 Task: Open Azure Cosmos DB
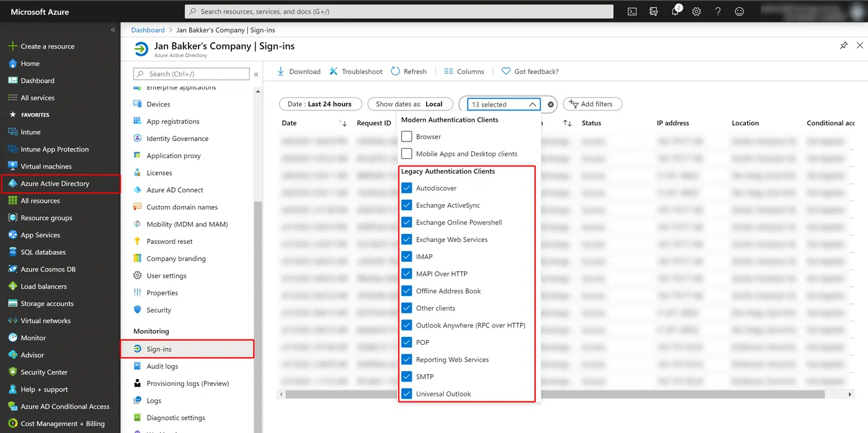click(48, 269)
